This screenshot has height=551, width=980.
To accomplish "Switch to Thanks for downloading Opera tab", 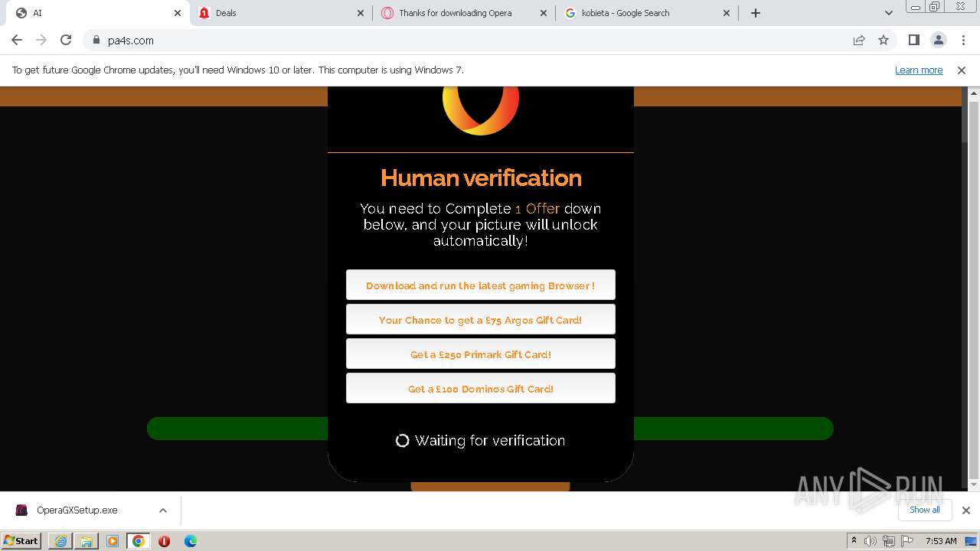I will [x=465, y=13].
